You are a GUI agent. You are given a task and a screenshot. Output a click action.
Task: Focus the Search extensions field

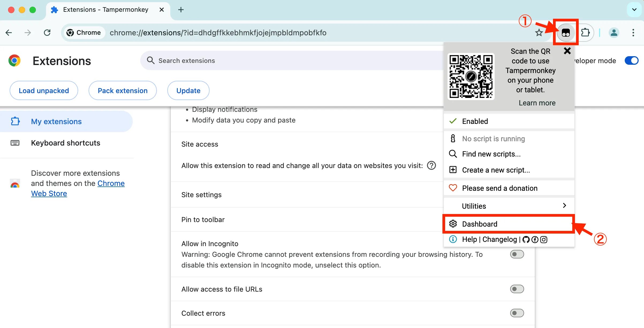tap(292, 61)
